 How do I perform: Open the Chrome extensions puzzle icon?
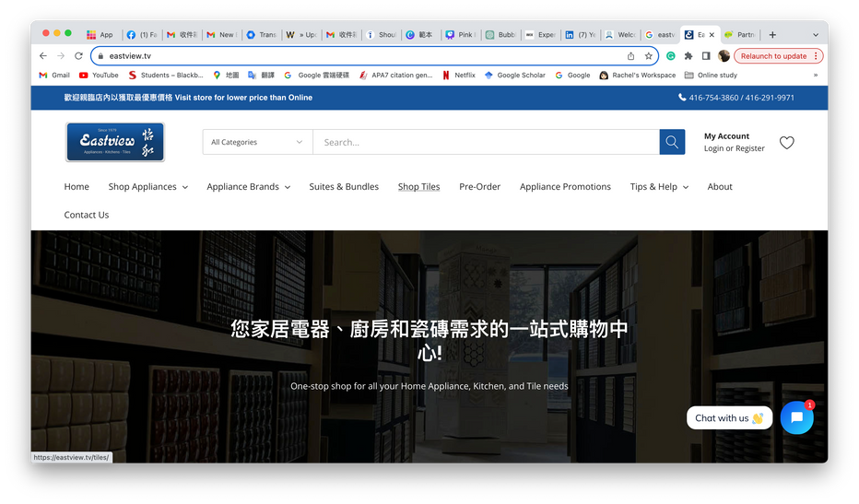click(x=688, y=56)
